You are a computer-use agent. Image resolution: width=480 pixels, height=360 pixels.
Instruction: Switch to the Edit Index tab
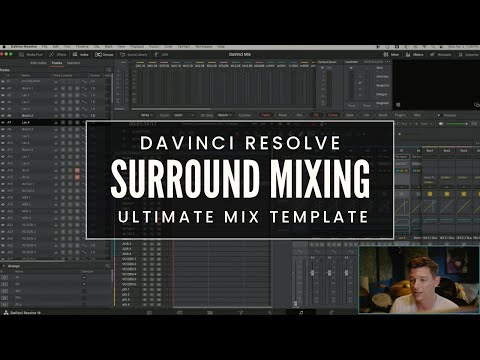pyautogui.click(x=38, y=63)
